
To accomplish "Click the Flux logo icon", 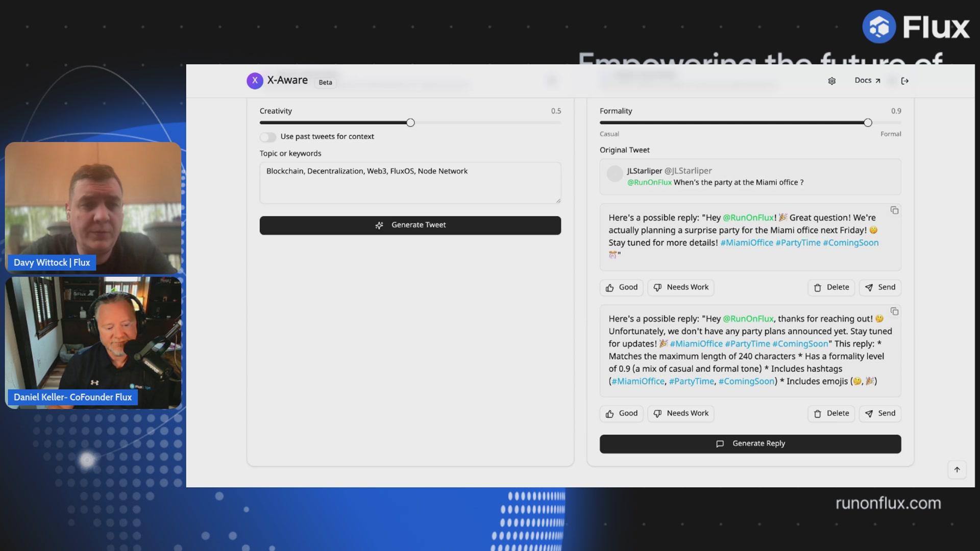I will tap(879, 27).
